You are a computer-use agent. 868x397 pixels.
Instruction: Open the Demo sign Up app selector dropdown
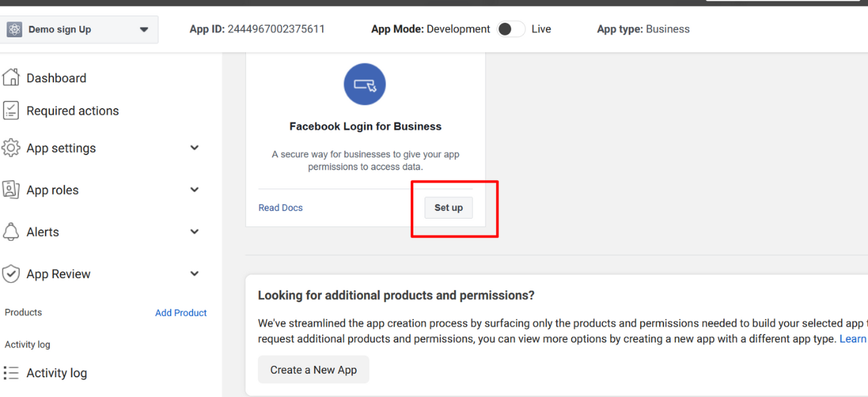click(79, 29)
